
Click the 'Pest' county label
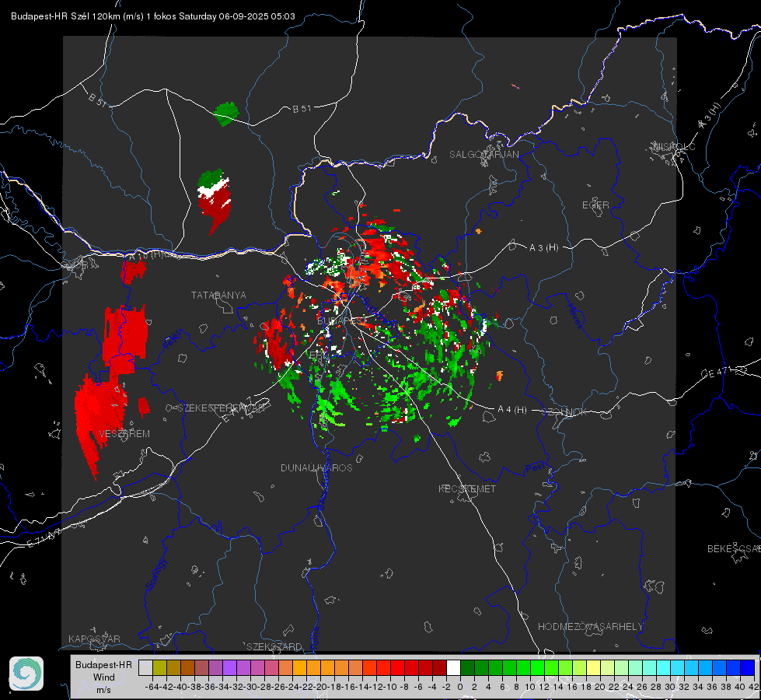pyautogui.click(x=535, y=467)
